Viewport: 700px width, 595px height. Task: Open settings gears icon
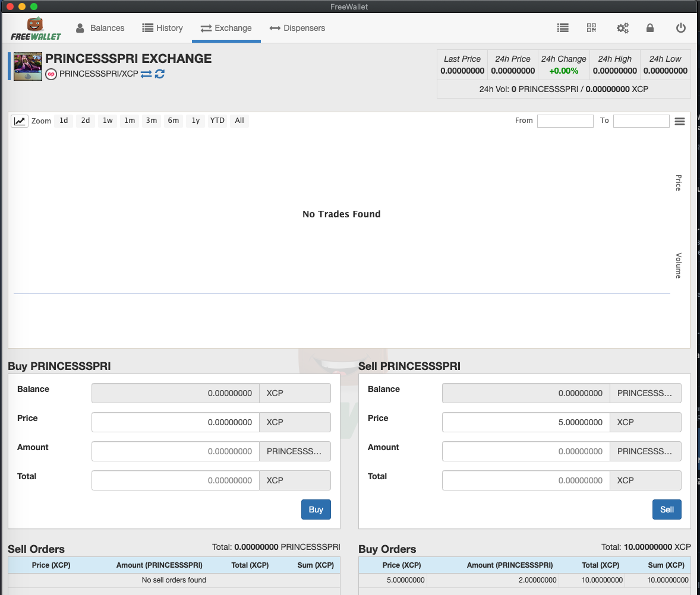pyautogui.click(x=622, y=28)
